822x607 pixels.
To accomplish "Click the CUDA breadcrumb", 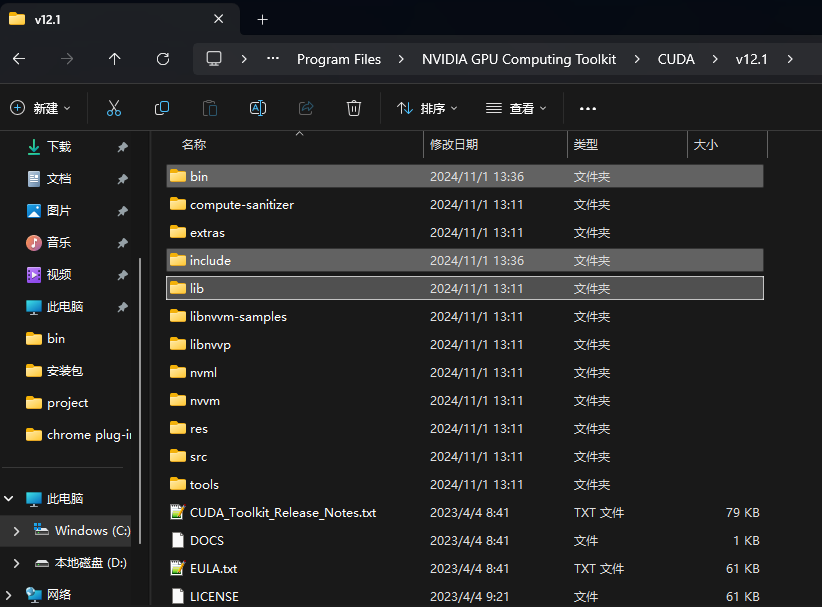I will click(676, 59).
